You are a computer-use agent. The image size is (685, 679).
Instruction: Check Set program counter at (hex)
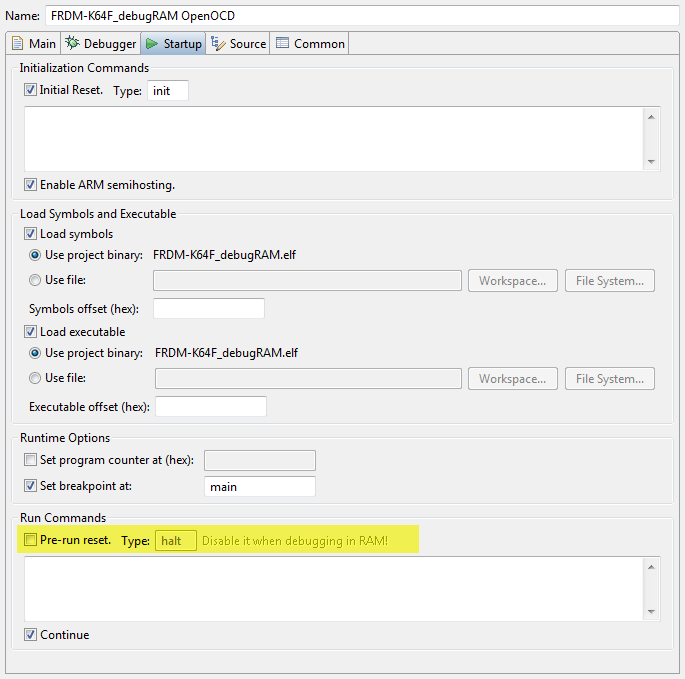pos(30,460)
